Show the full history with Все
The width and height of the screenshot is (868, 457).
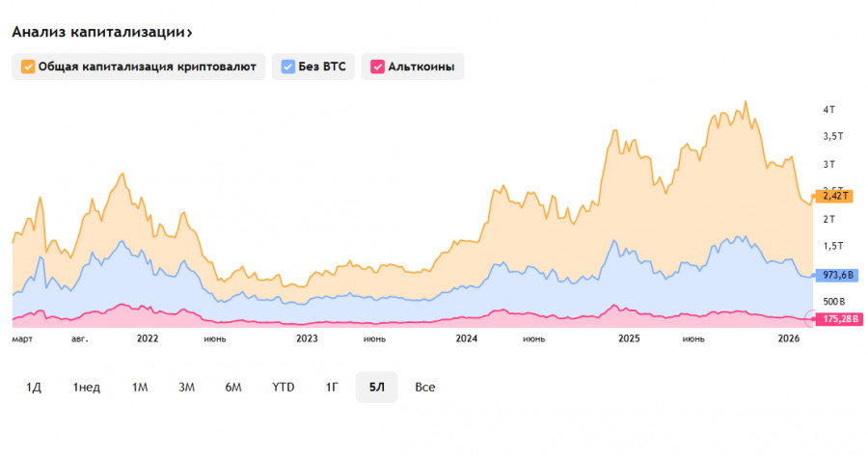425,387
